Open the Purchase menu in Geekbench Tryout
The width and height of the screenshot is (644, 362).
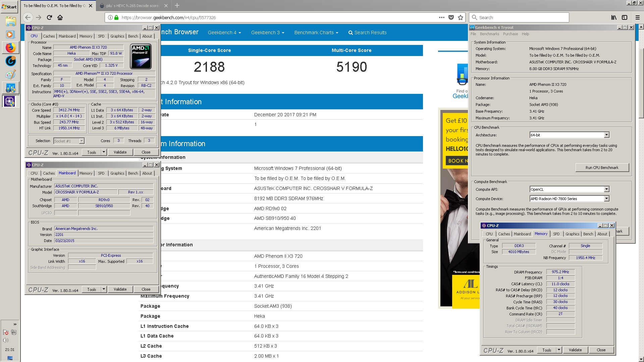[510, 34]
